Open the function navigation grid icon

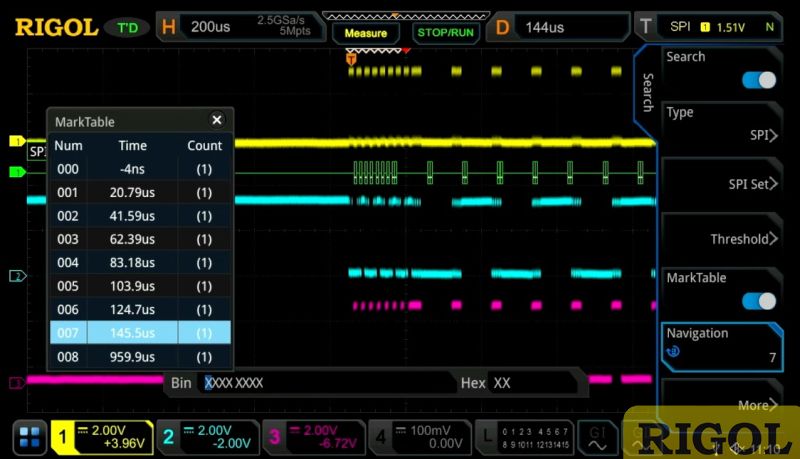click(x=30, y=437)
